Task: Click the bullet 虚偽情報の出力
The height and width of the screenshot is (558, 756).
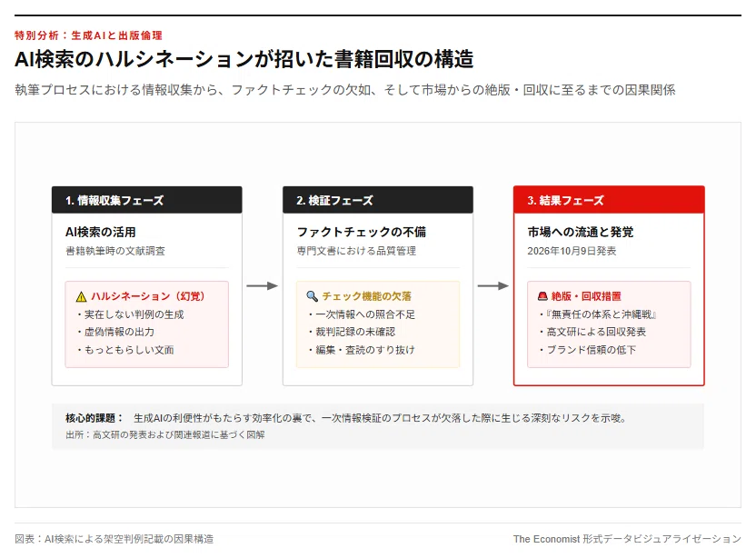Action: 115,332
